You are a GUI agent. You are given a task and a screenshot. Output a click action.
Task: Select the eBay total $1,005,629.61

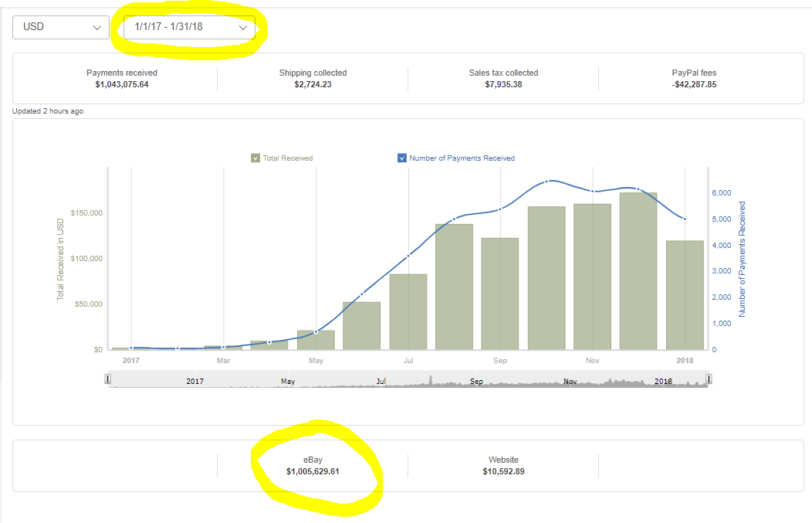click(313, 472)
